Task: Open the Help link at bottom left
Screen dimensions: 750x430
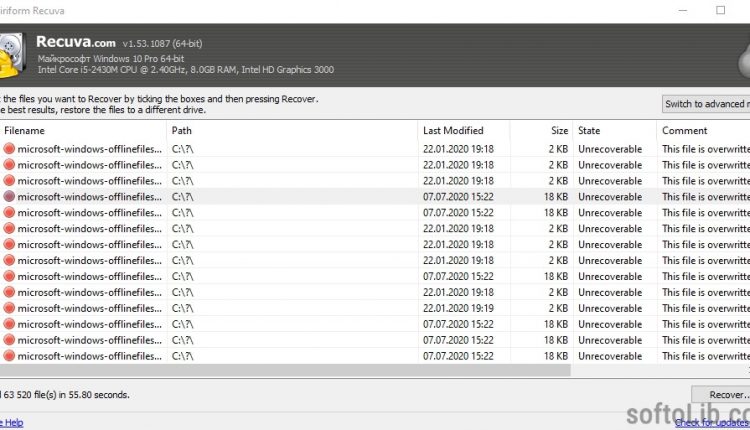Action: coord(11,423)
